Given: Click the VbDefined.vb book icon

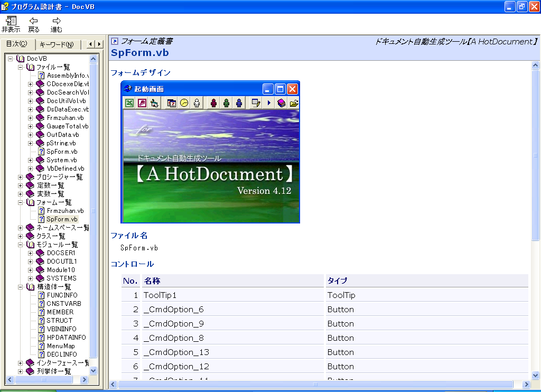Looking at the screenshot, I should tap(40, 169).
